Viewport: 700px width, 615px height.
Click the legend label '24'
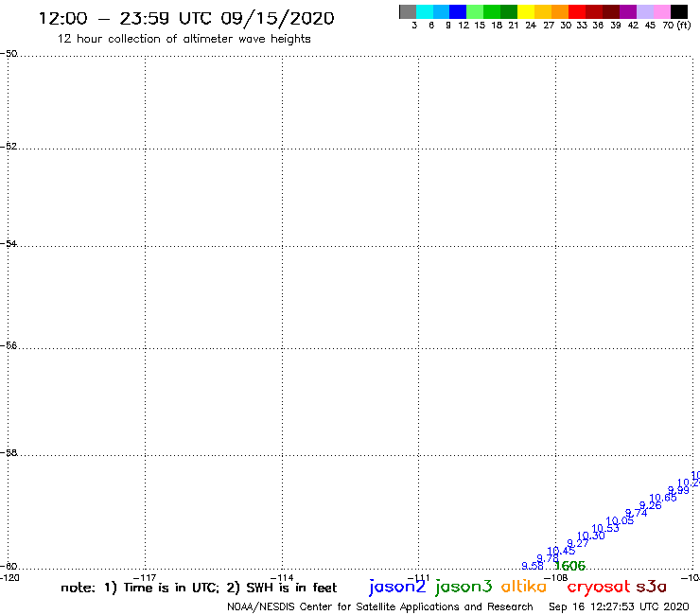tap(531, 26)
